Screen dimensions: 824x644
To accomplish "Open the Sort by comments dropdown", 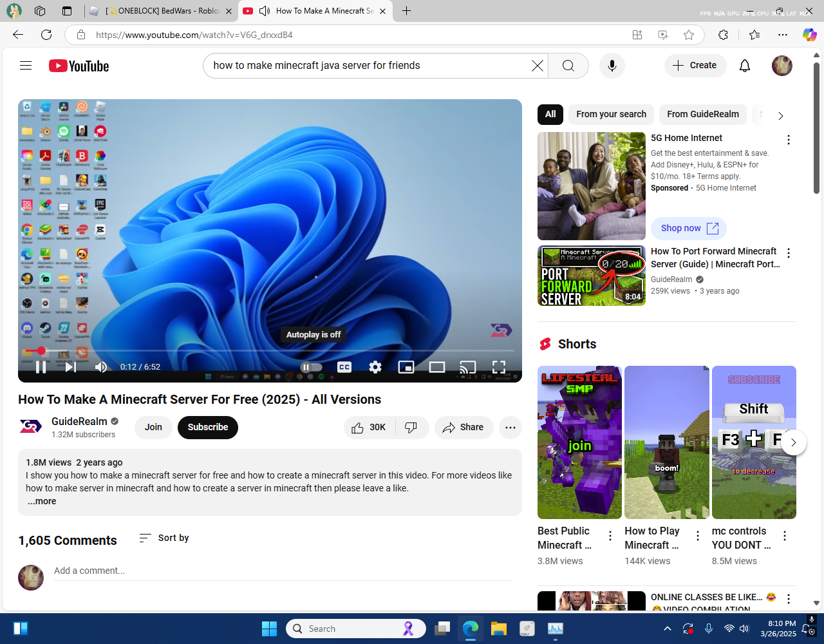I will pyautogui.click(x=164, y=538).
